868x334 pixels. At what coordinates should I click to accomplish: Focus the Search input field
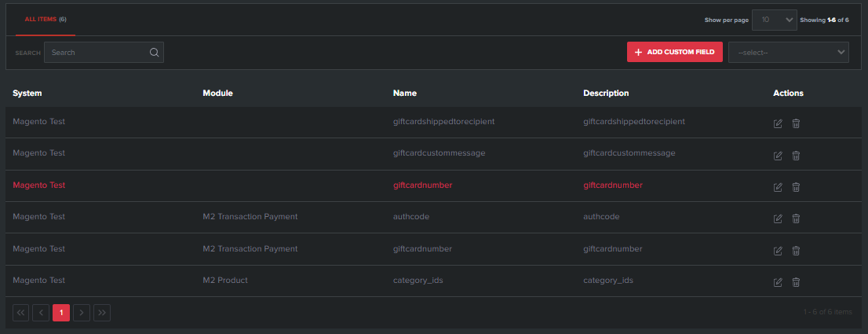click(104, 52)
